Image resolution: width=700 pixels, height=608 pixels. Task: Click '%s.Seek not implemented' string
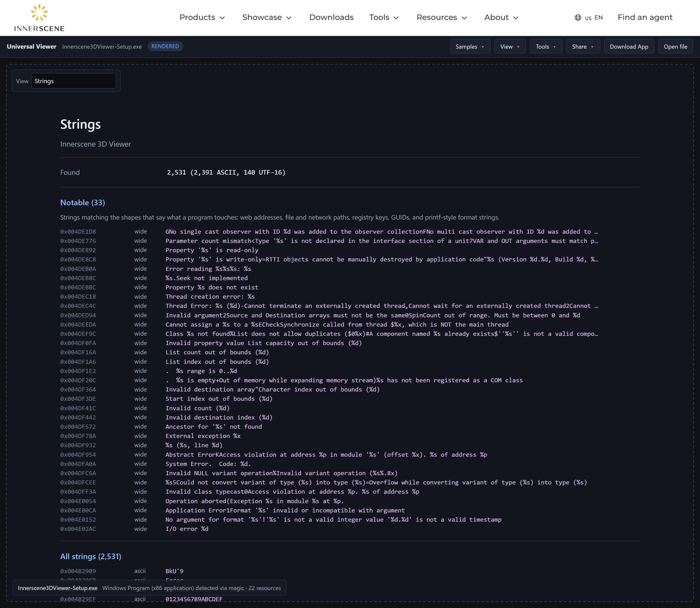click(206, 278)
